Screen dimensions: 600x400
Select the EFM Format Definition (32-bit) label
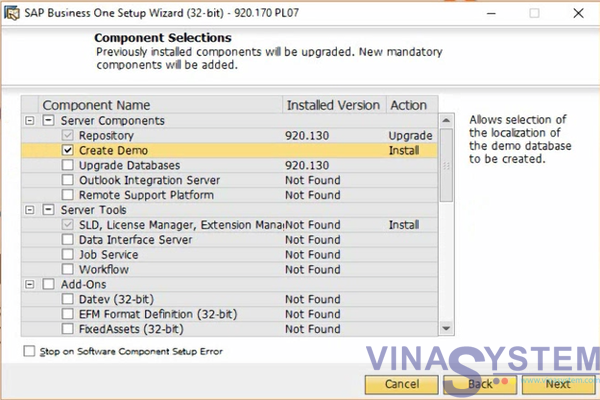click(x=158, y=314)
